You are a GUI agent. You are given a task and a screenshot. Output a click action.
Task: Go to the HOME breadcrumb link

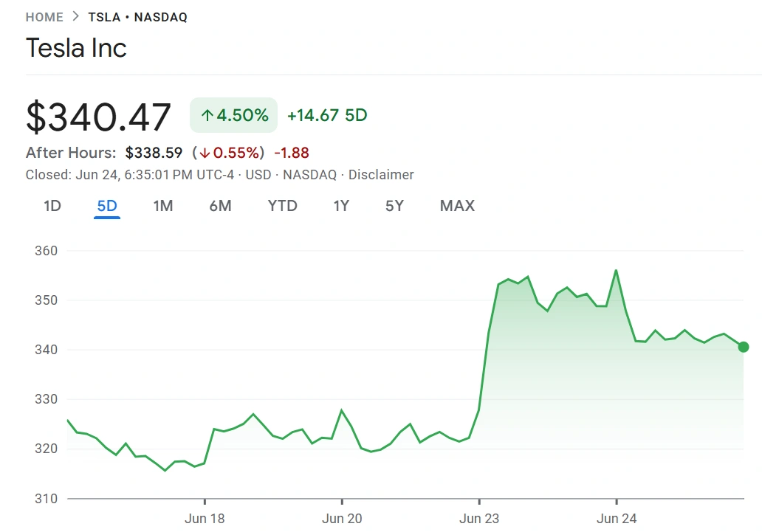pyautogui.click(x=44, y=17)
